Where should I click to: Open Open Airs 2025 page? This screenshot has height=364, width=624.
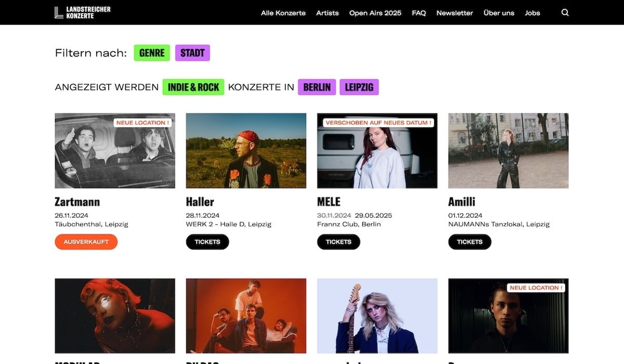coord(375,13)
